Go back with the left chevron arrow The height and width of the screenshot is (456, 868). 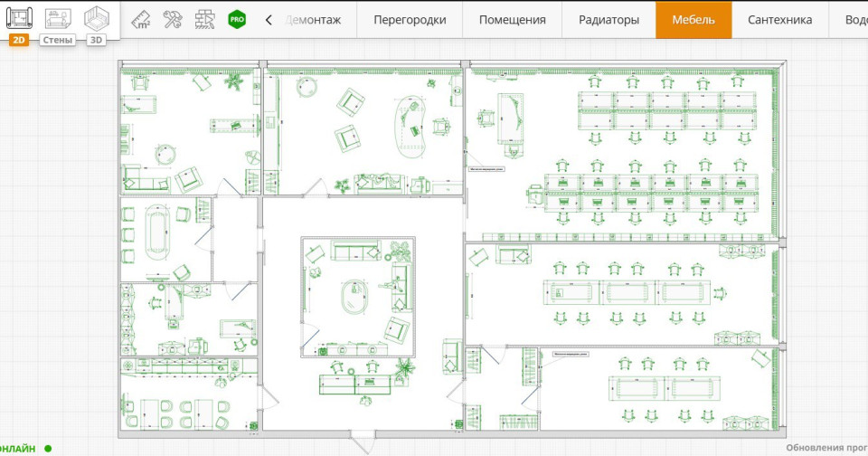point(269,20)
